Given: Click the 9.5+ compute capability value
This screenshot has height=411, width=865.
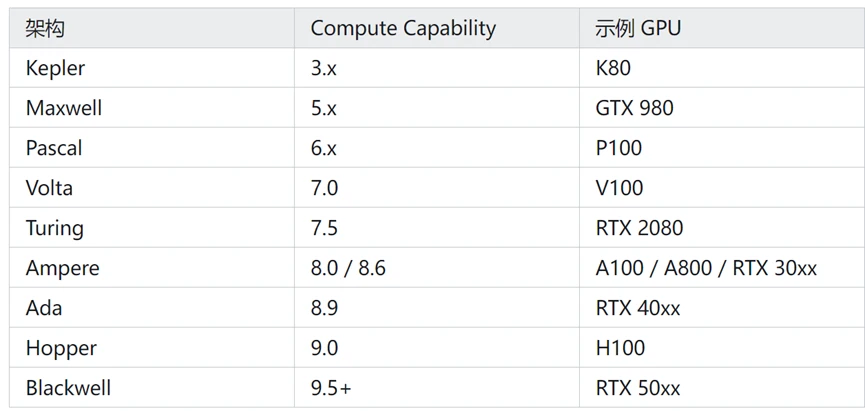Looking at the screenshot, I should (330, 388).
